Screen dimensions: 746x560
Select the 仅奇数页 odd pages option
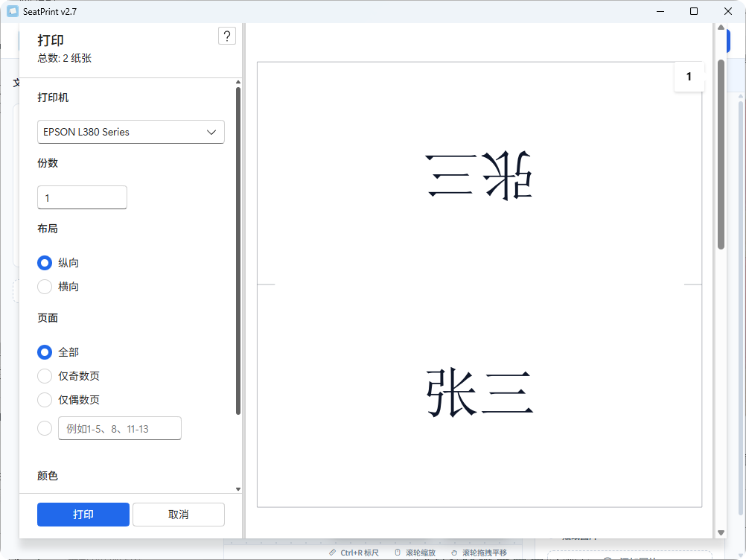coord(45,376)
